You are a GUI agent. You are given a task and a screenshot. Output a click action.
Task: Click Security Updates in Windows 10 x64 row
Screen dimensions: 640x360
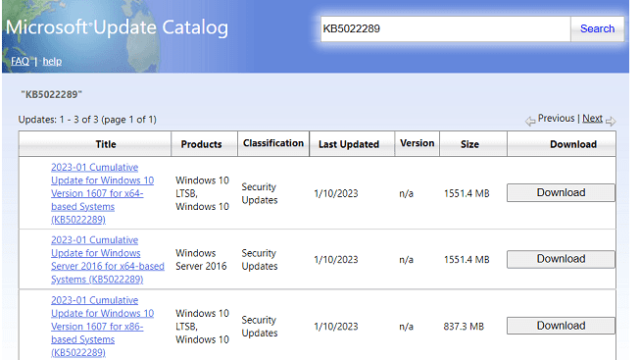click(260, 193)
